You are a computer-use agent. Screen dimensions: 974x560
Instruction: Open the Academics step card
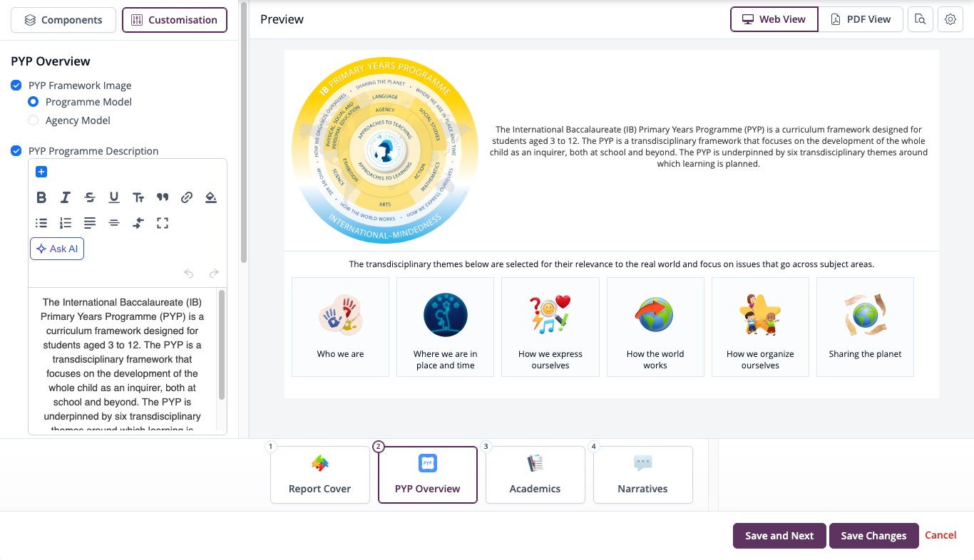[x=535, y=475]
